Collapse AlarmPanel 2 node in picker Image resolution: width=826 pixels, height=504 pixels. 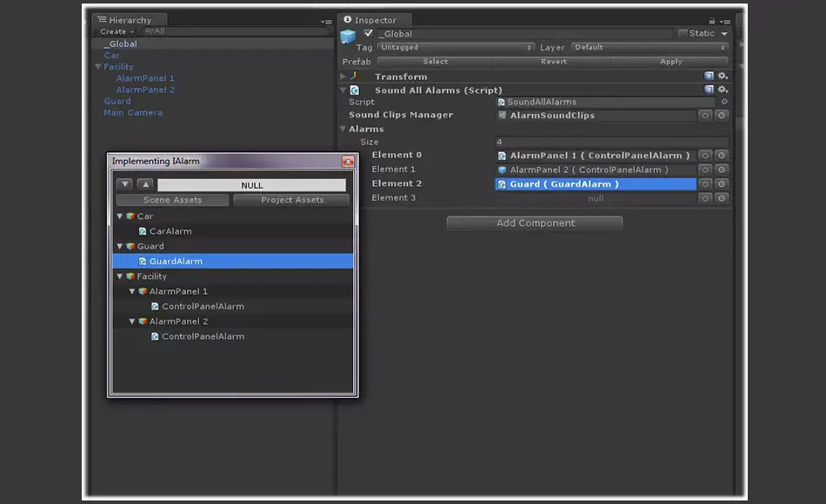(x=132, y=322)
